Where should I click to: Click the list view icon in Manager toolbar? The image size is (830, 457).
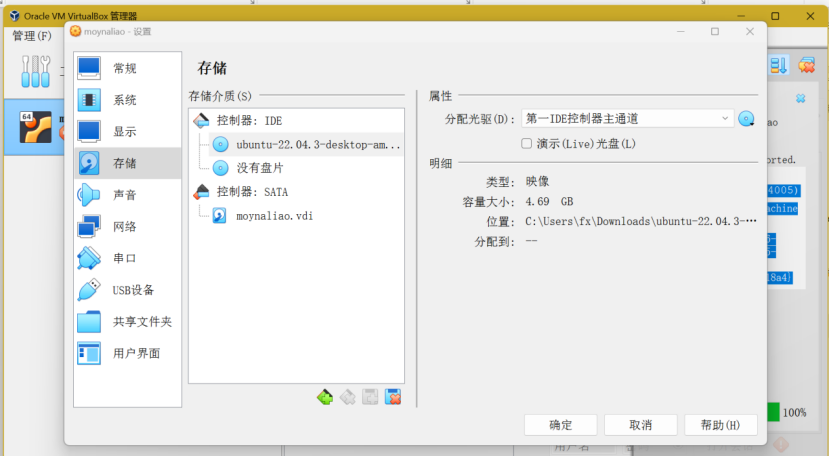click(x=778, y=65)
